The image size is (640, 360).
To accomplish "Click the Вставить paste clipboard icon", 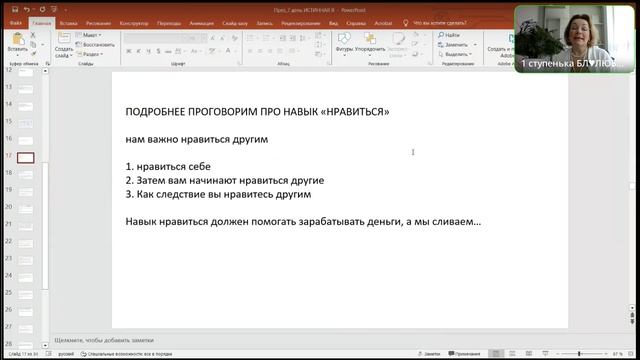I will point(18,39).
